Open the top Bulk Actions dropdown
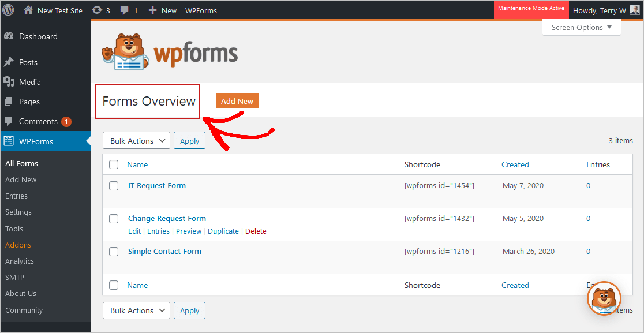The height and width of the screenshot is (333, 644). (136, 140)
